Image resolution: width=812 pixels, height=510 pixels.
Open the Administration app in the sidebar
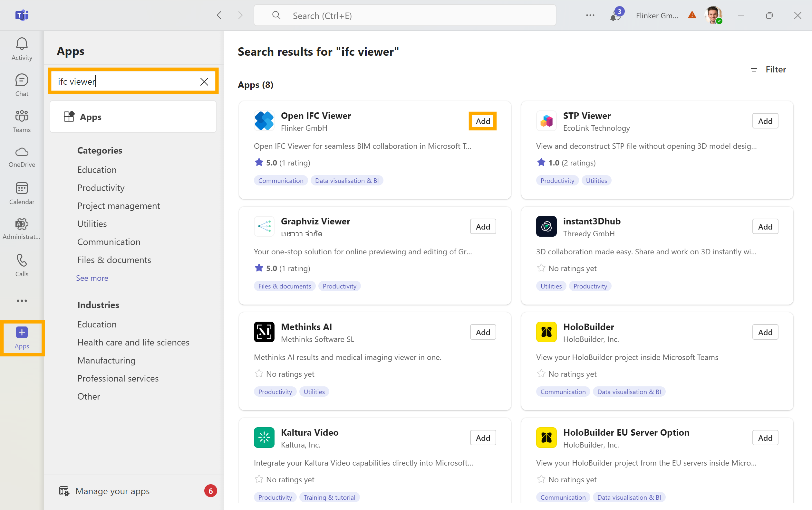pos(22,229)
